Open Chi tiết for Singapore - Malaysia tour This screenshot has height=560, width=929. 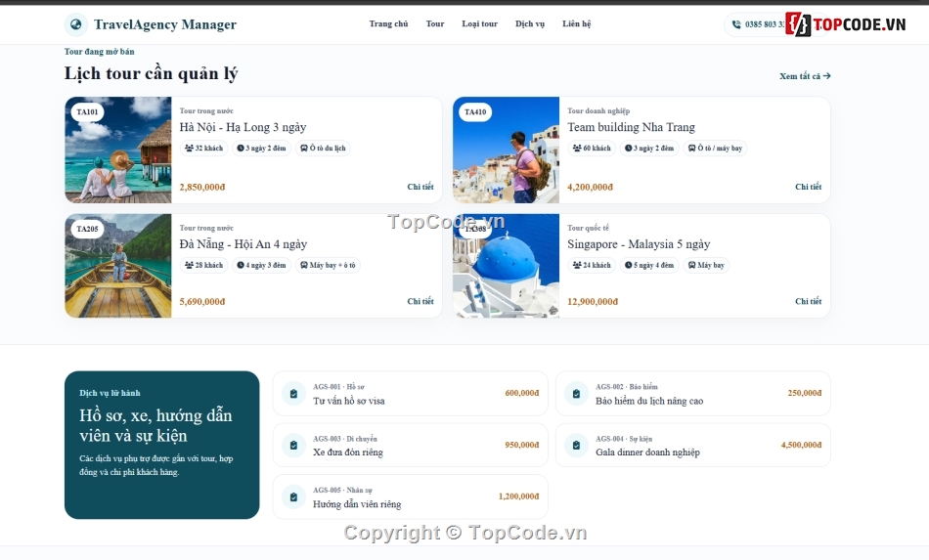808,301
